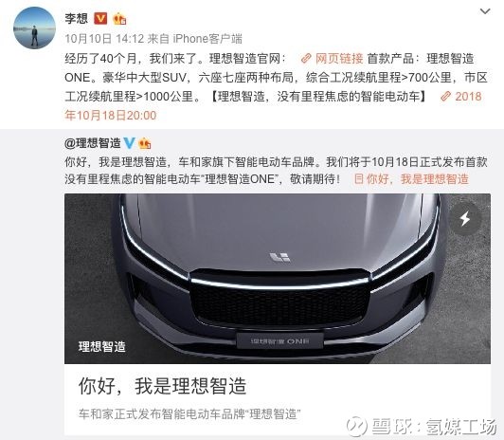Click 李想's profile avatar photo
Image resolution: width=504 pixels, height=440 pixels.
tap(34, 28)
